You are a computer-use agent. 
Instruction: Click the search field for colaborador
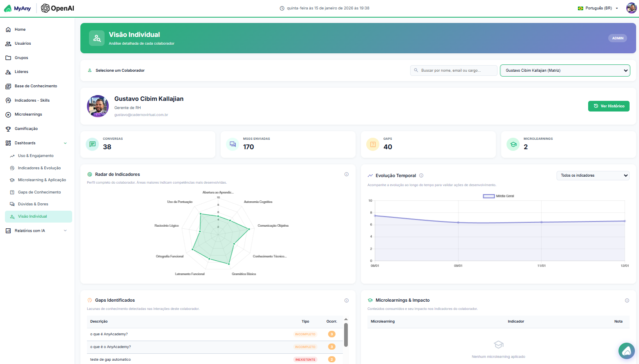(453, 70)
